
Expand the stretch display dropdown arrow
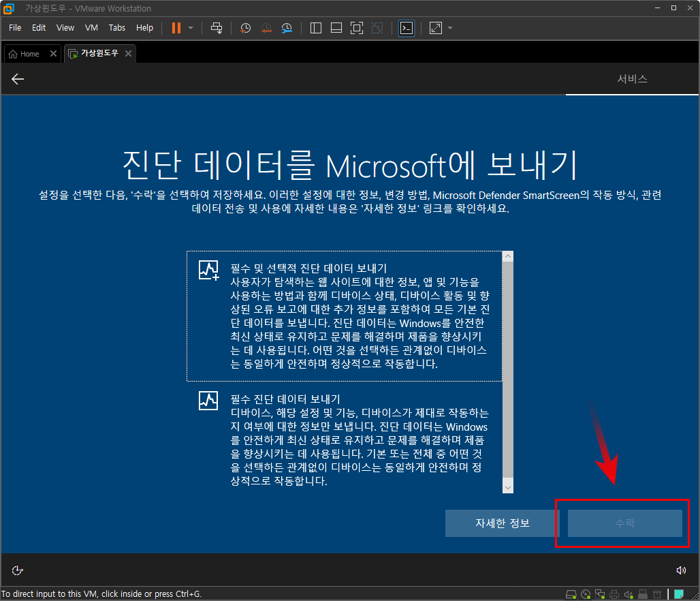450,28
